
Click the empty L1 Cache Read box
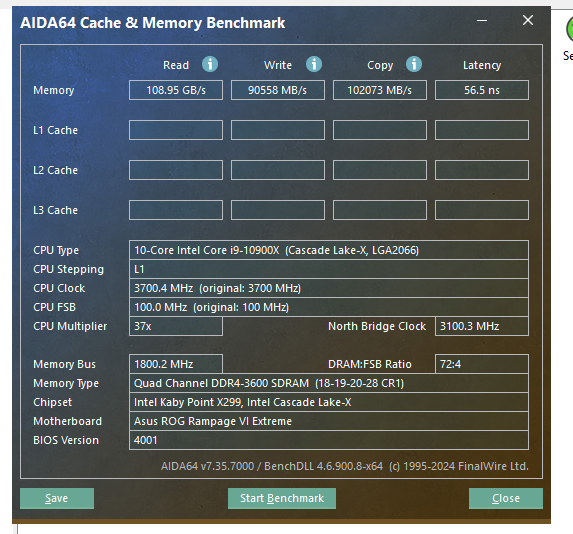pyautogui.click(x=176, y=130)
